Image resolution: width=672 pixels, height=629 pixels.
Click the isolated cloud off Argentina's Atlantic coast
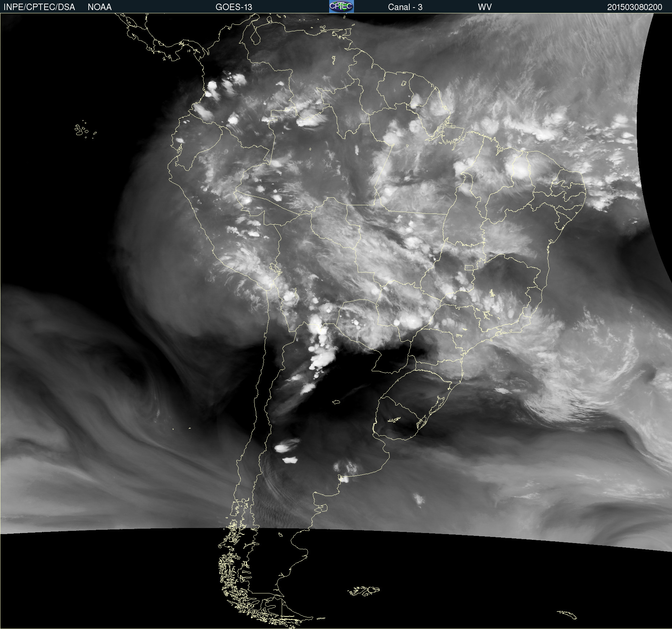point(419,499)
